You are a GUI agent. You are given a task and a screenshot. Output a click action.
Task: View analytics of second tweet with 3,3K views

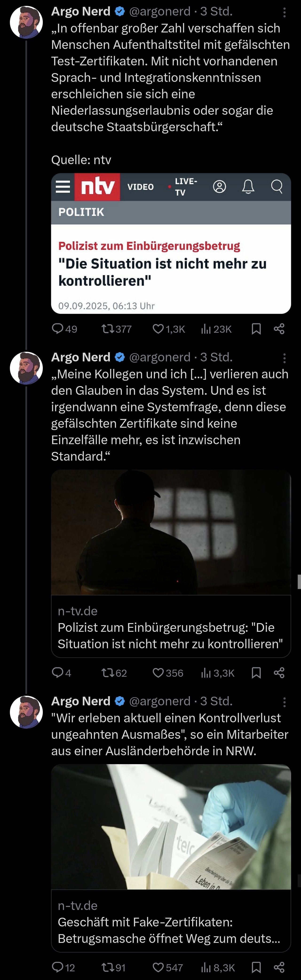click(218, 673)
